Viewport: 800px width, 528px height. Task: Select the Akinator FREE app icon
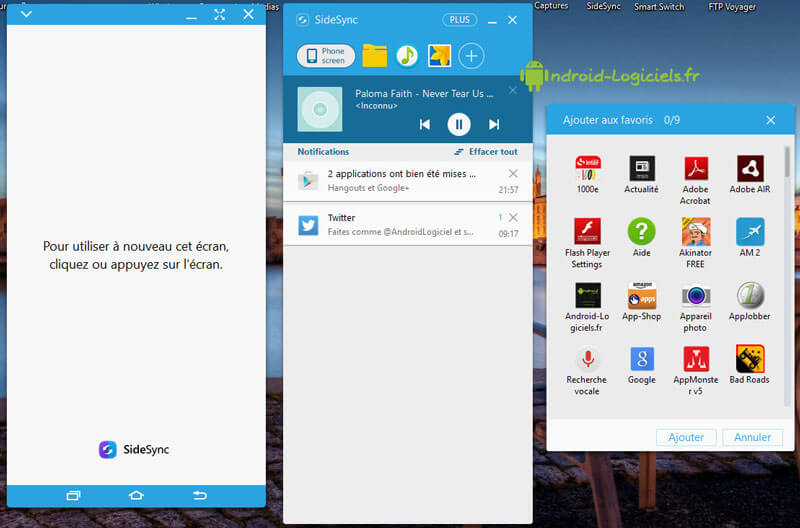pos(695,232)
